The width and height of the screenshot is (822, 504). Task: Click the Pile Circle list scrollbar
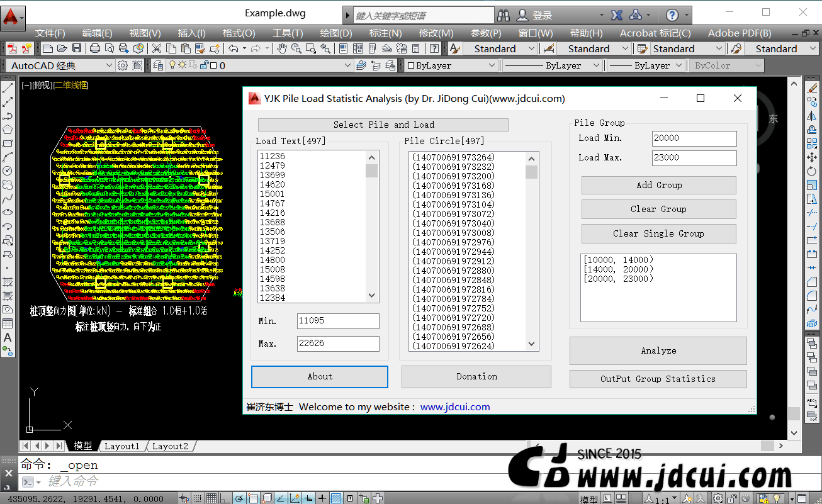click(x=532, y=251)
